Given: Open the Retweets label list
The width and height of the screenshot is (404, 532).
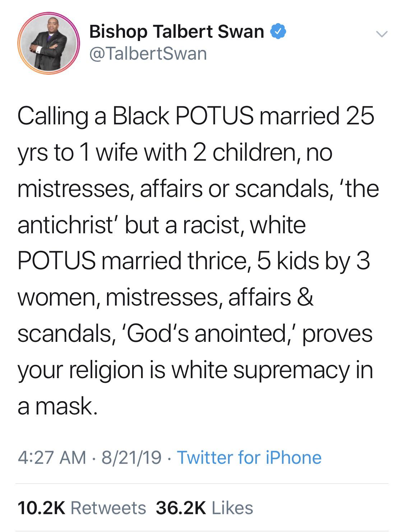Looking at the screenshot, I should tap(108, 508).
